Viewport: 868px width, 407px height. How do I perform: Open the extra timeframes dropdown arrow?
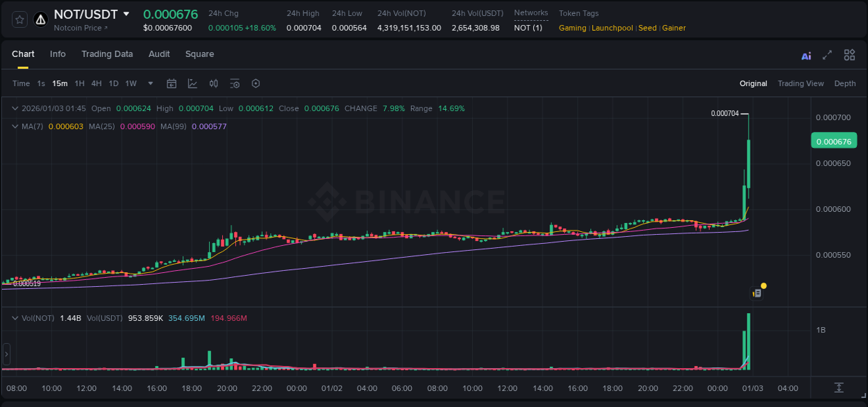(x=150, y=83)
